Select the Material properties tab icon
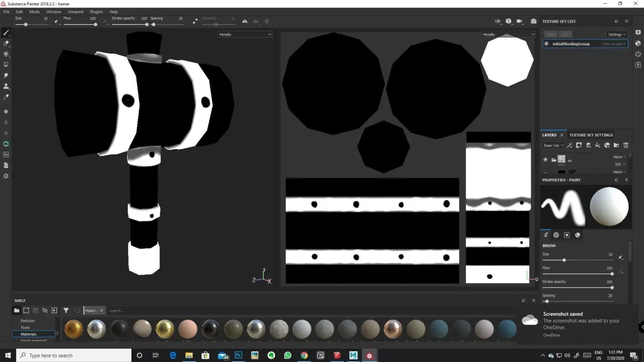The width and height of the screenshot is (644, 362). coord(577,235)
